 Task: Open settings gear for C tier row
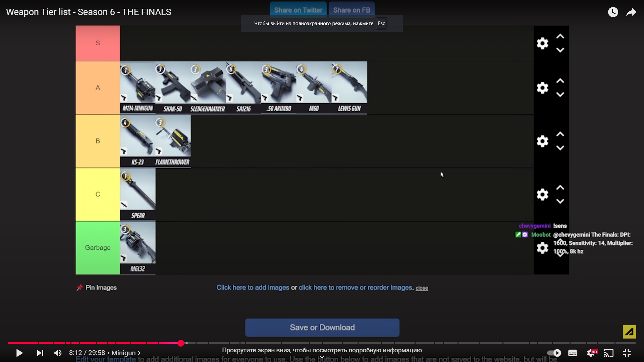point(542,194)
